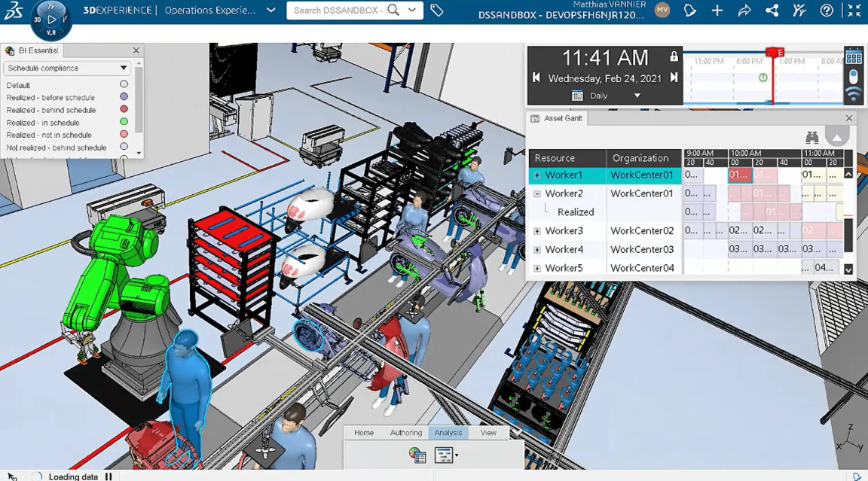Click the Add plus button in top bar
The image size is (868, 481).
tap(717, 11)
